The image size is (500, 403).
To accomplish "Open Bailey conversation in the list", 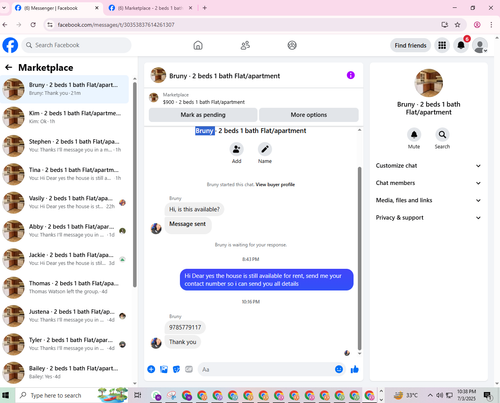I will click(x=65, y=372).
